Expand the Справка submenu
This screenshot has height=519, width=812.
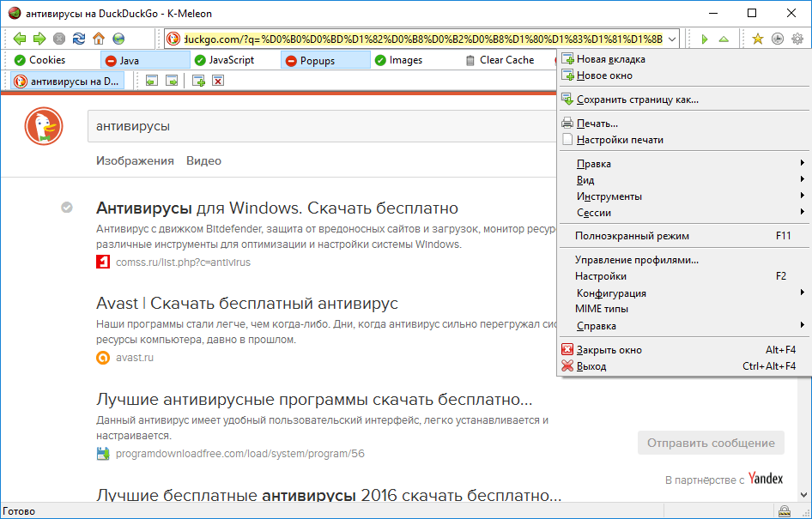[683, 326]
